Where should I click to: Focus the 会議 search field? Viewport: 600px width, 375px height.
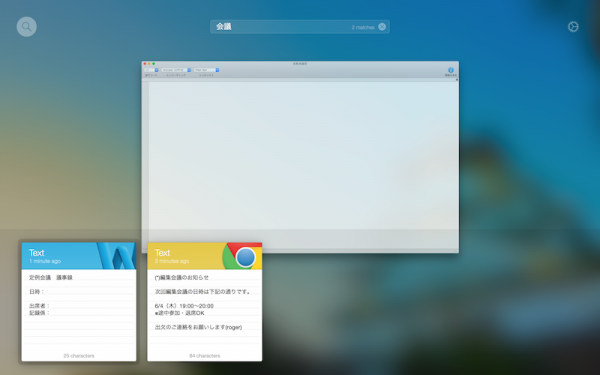(300, 27)
